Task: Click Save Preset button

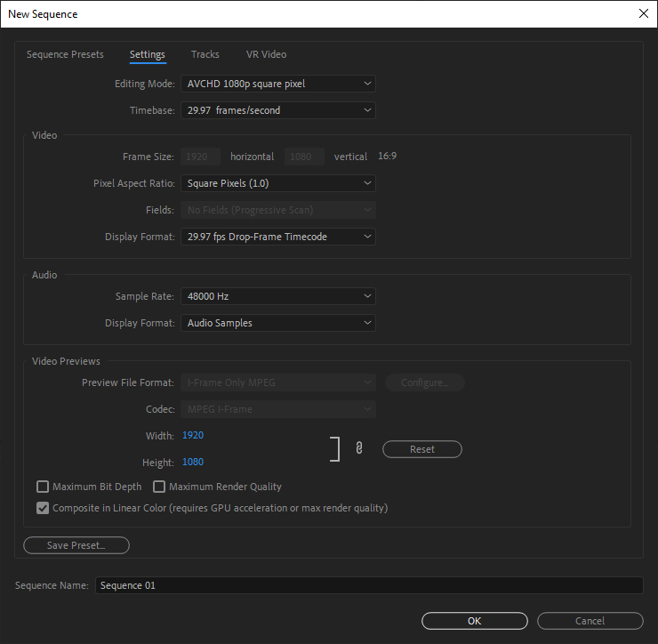Action: pyautogui.click(x=76, y=545)
